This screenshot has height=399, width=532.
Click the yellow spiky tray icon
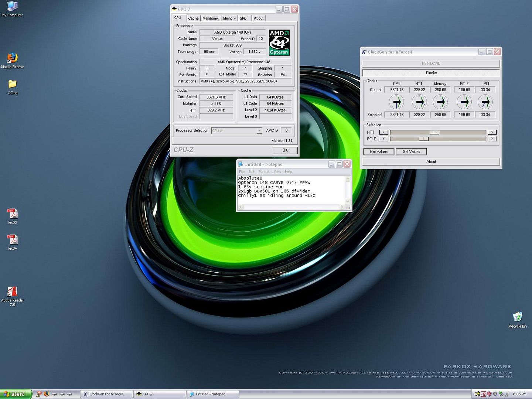(478, 394)
